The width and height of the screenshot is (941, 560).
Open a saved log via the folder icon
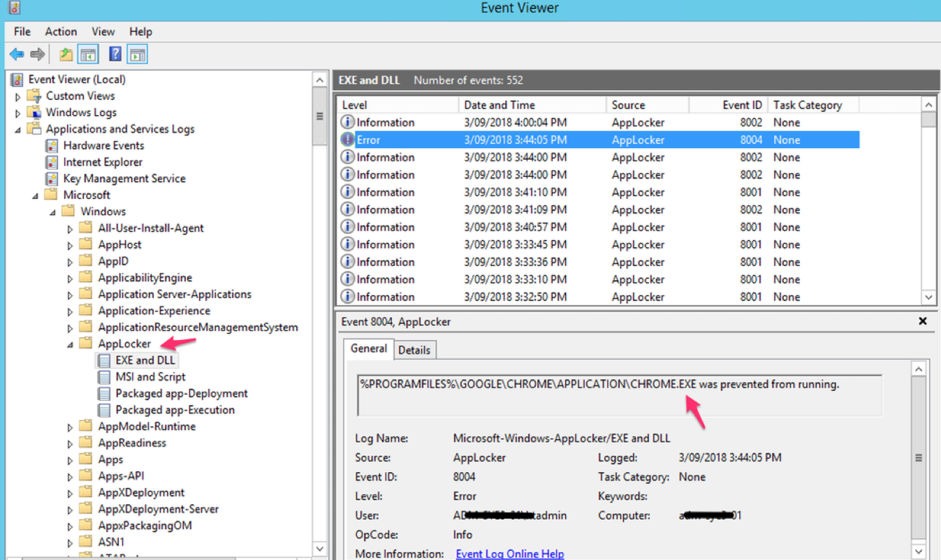click(x=65, y=54)
